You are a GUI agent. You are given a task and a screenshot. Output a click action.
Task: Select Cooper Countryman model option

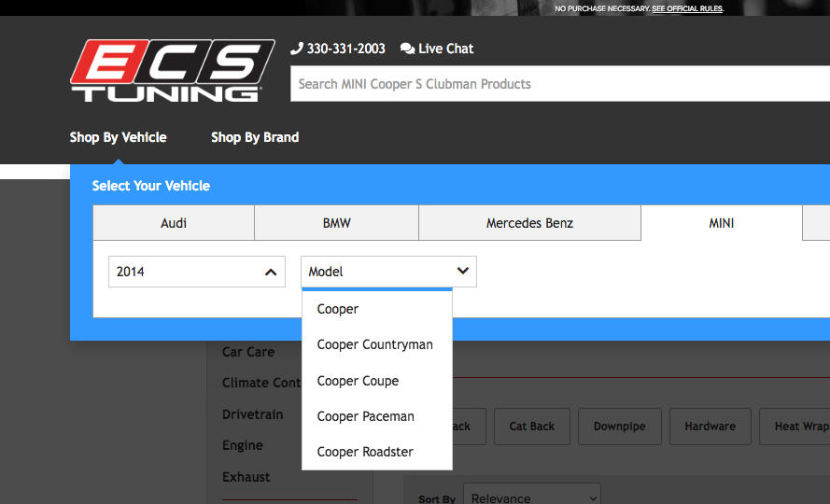[x=374, y=344]
